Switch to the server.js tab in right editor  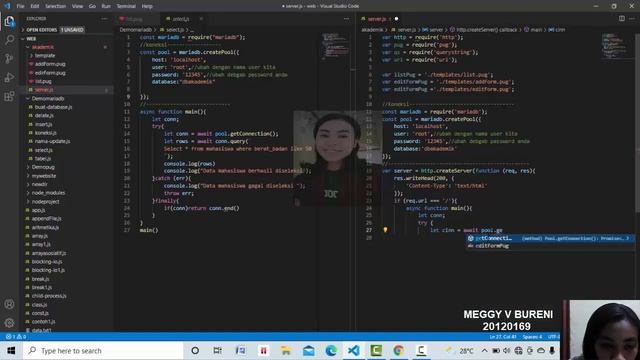tap(377, 19)
